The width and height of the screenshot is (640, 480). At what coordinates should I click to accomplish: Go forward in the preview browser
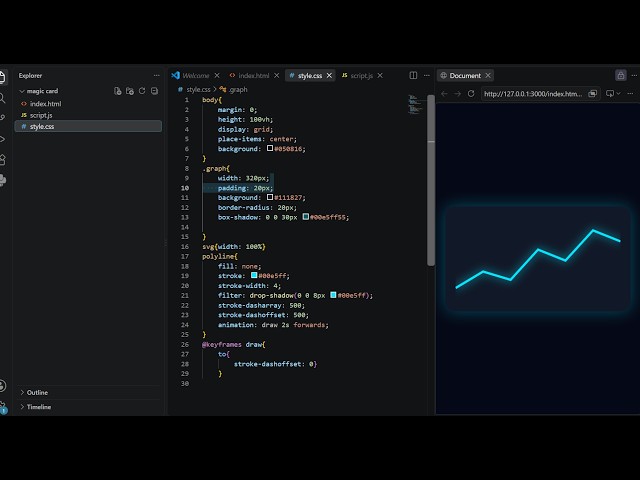(458, 94)
